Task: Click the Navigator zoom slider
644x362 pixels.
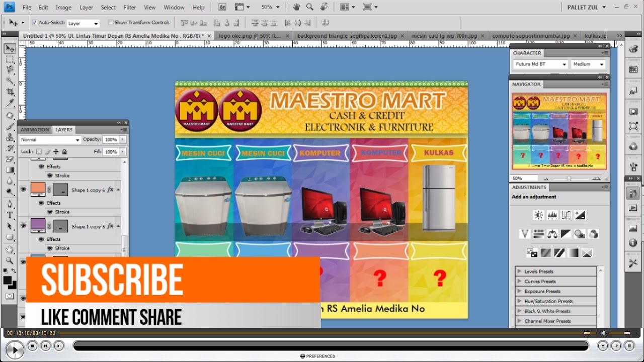Action: point(569,178)
